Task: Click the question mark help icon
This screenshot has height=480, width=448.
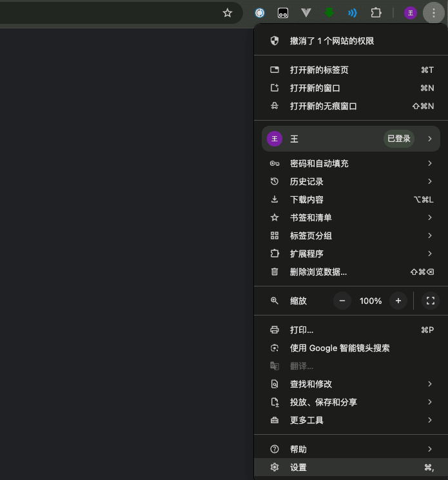Action: [275, 449]
